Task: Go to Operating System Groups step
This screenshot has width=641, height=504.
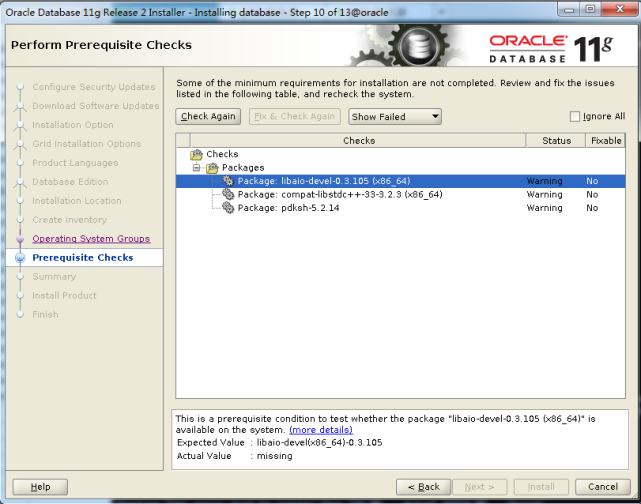Action: click(91, 239)
